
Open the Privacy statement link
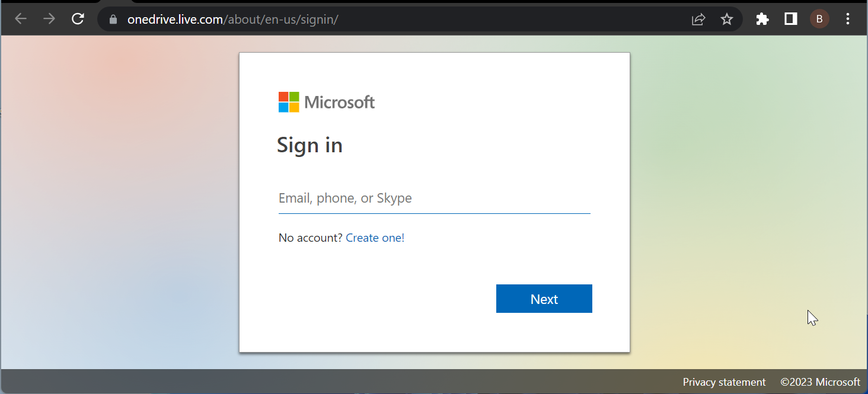(x=724, y=382)
